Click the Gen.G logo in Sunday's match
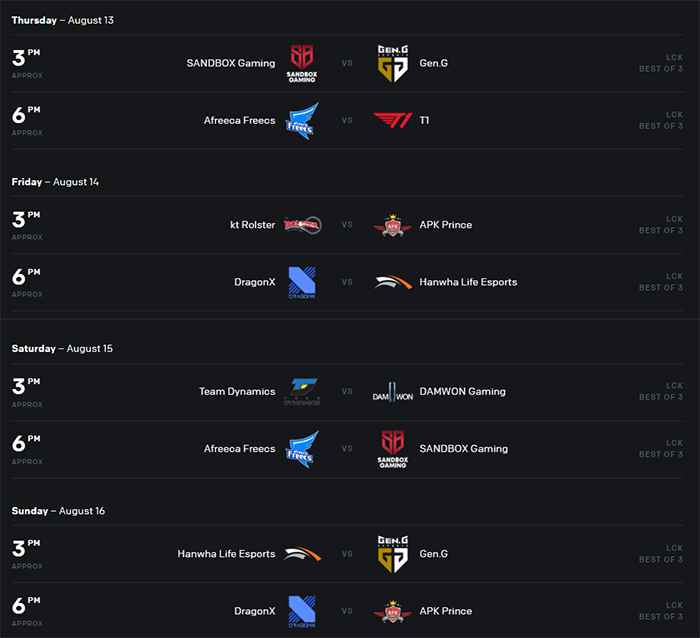The width and height of the screenshot is (700, 638). (393, 554)
